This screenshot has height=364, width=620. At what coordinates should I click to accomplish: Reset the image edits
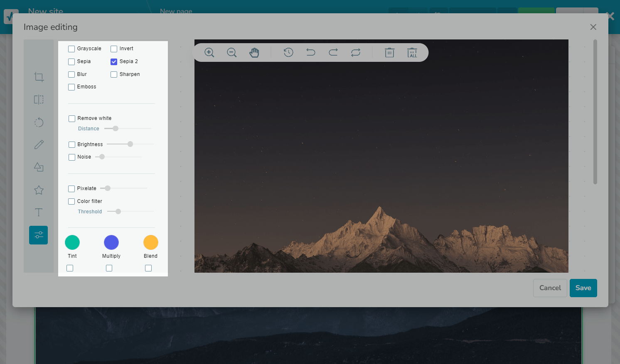356,53
